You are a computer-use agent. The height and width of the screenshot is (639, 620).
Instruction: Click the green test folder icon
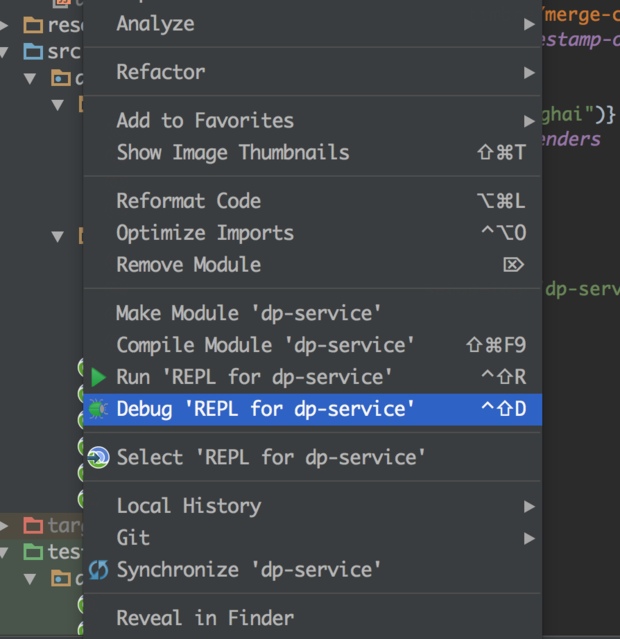[33, 552]
